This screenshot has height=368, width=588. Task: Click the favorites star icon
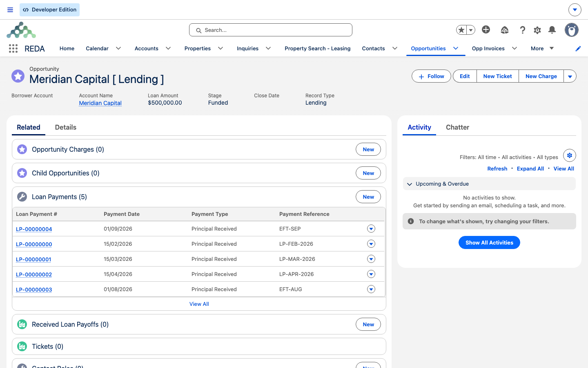461,30
